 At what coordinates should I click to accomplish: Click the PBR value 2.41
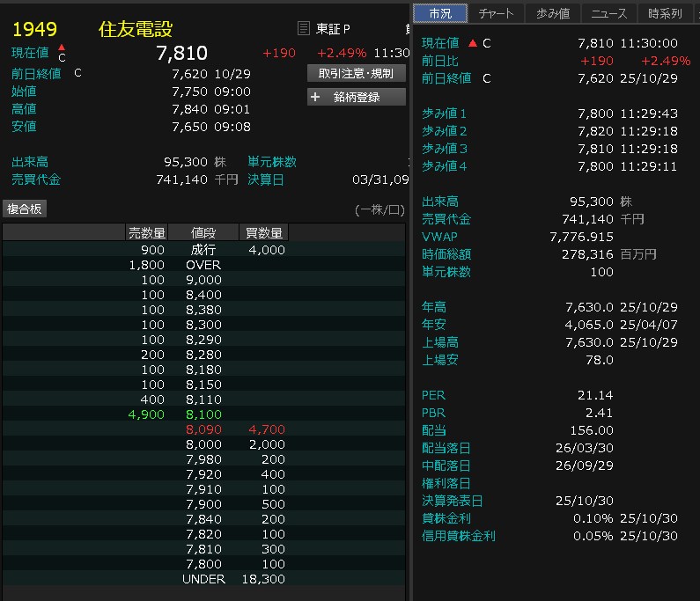click(x=599, y=413)
